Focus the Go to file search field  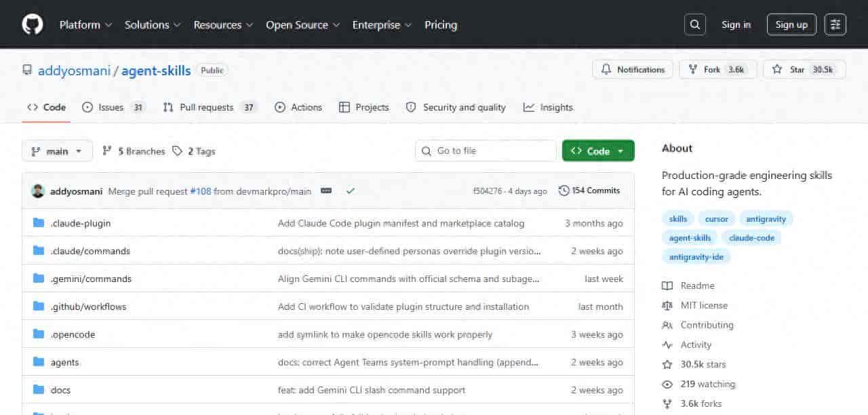[486, 151]
